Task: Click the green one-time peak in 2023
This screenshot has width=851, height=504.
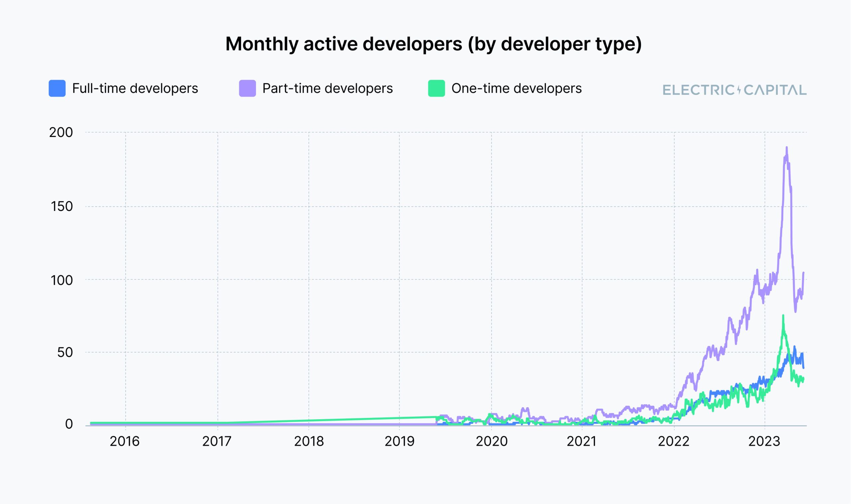Action: pos(783,316)
